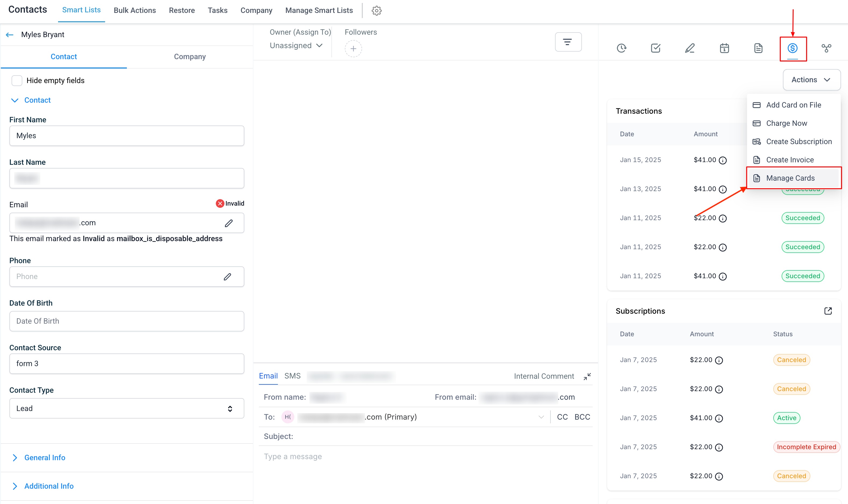Open the associations node icon
The width and height of the screenshot is (848, 504).
coord(826,48)
